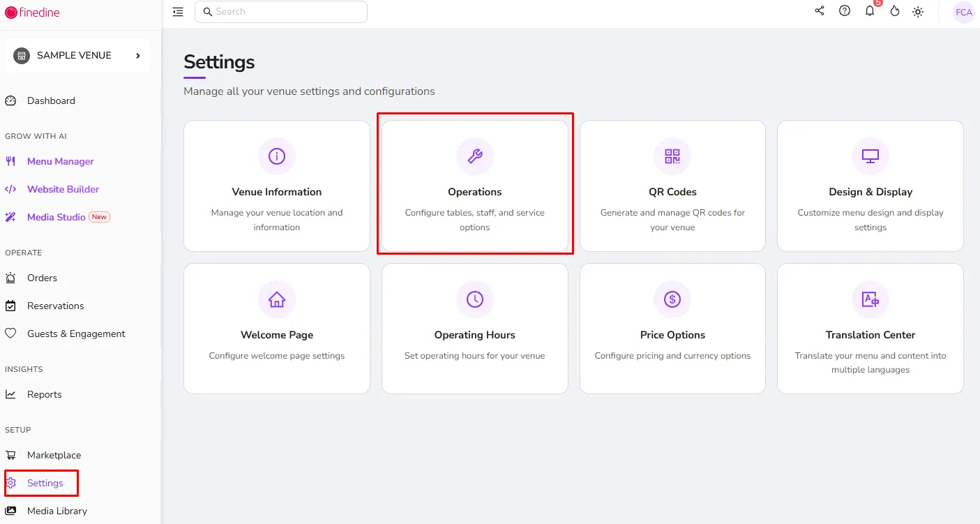The image size is (980, 524).
Task: Open the Operating Hours card title
Action: tap(475, 335)
